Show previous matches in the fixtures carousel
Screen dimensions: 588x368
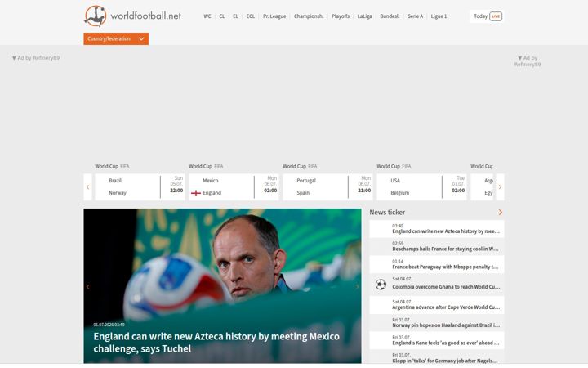click(x=87, y=187)
